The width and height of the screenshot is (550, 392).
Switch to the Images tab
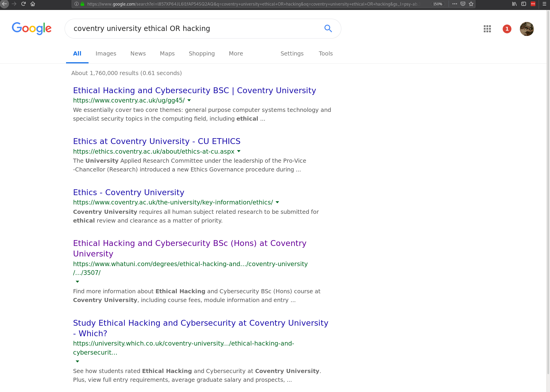106,53
